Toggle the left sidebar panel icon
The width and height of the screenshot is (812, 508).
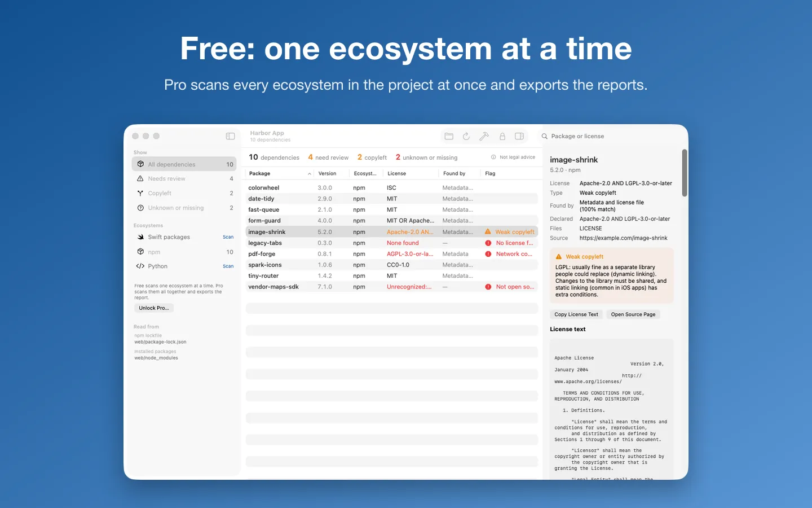pyautogui.click(x=230, y=136)
